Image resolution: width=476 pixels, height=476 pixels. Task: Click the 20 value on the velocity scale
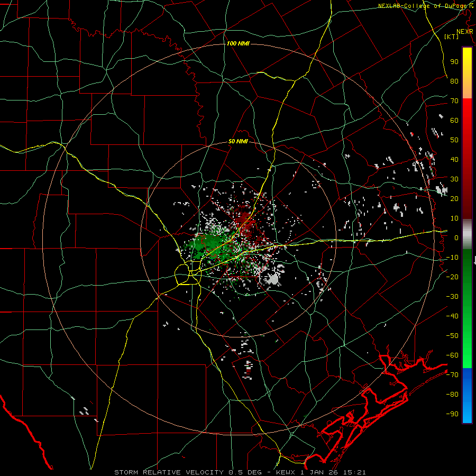[x=454, y=198]
